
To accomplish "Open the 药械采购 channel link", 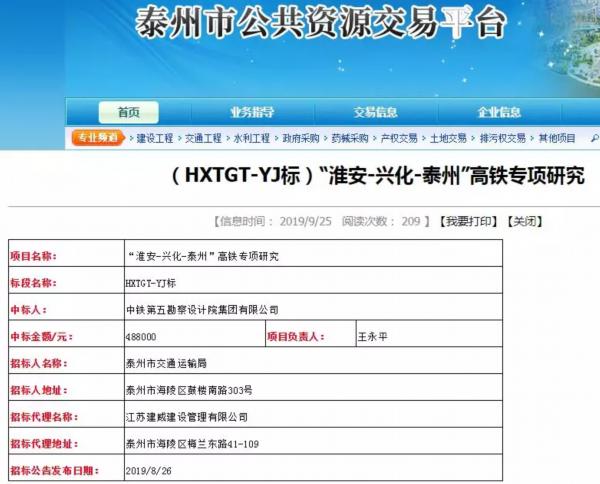I will pos(350,138).
